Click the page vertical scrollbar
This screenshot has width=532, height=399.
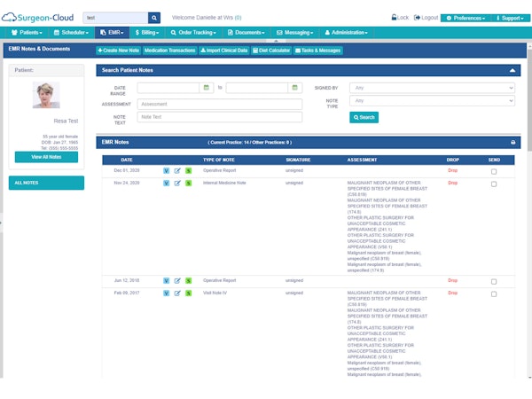[529, 98]
